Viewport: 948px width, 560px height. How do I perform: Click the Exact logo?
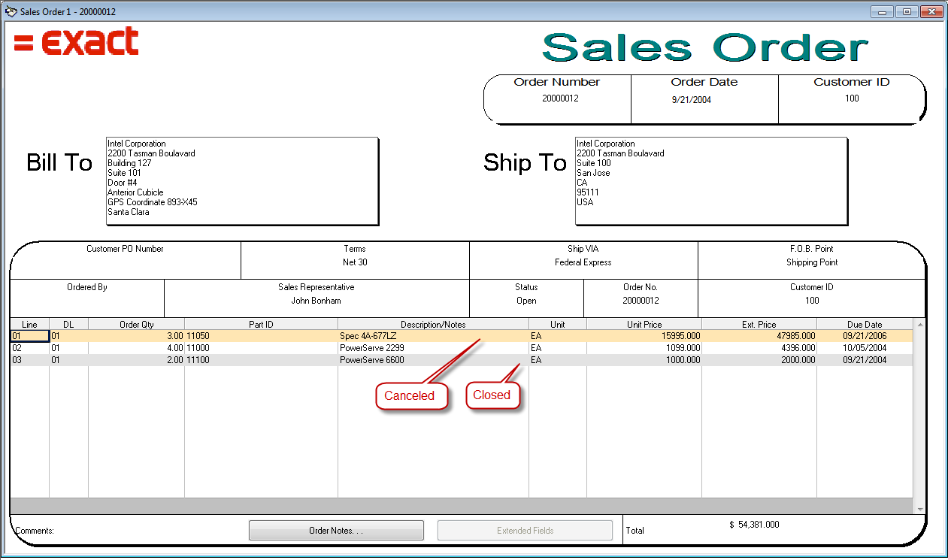(x=77, y=42)
